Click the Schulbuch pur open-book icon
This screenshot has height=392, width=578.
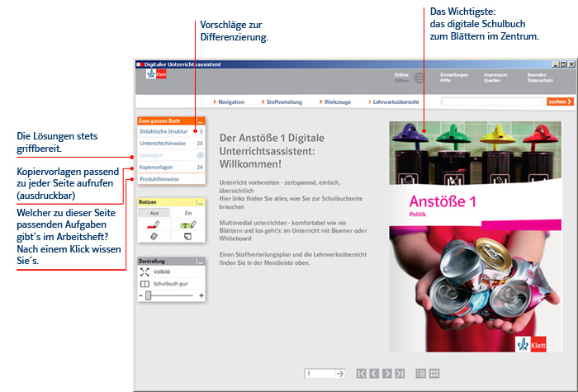pyautogui.click(x=144, y=284)
